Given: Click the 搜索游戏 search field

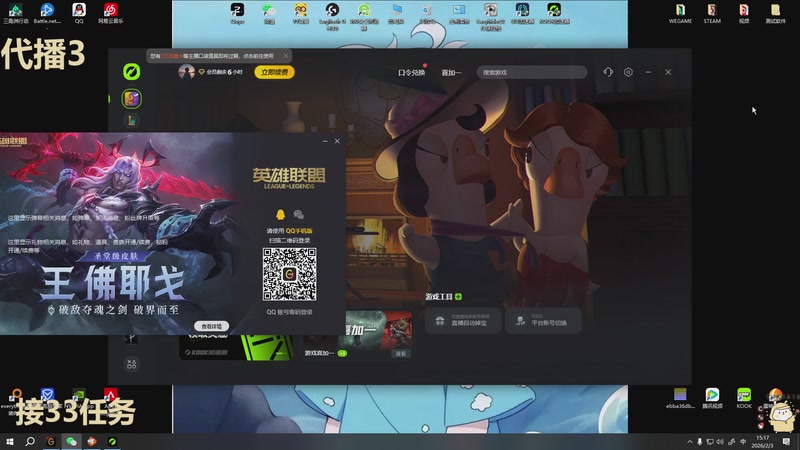Looking at the screenshot, I should [532, 72].
